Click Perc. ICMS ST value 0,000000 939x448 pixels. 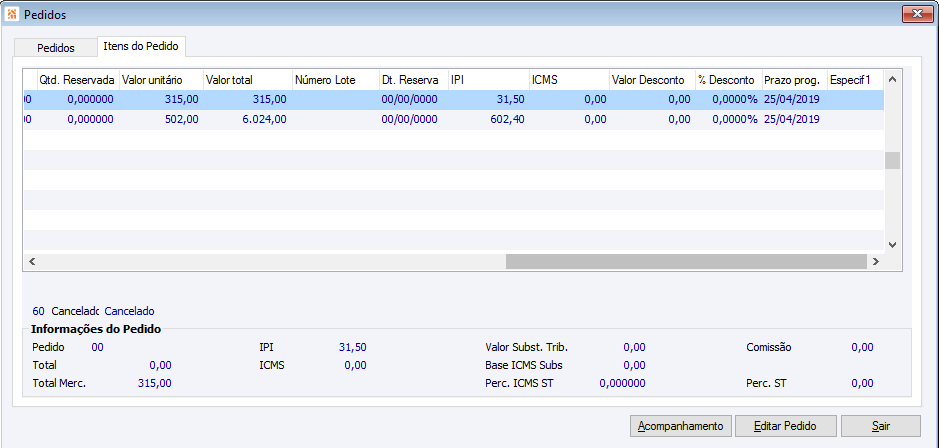[x=622, y=383]
